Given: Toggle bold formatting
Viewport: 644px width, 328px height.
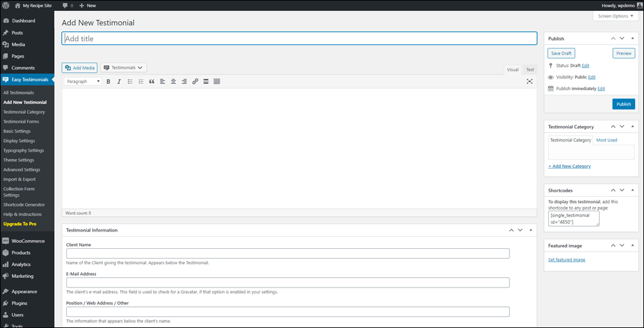Looking at the screenshot, I should [x=108, y=82].
